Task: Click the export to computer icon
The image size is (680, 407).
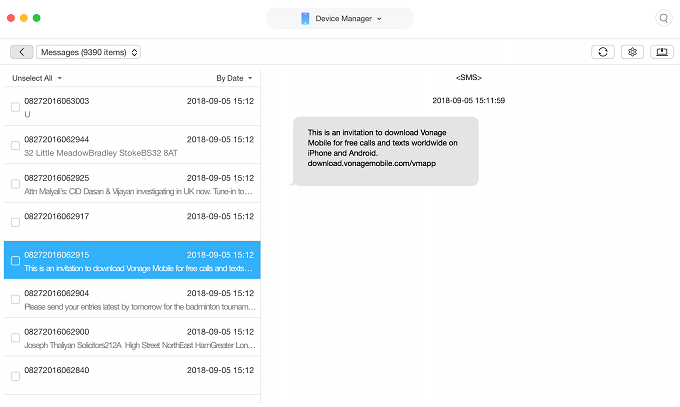Action: pos(662,52)
